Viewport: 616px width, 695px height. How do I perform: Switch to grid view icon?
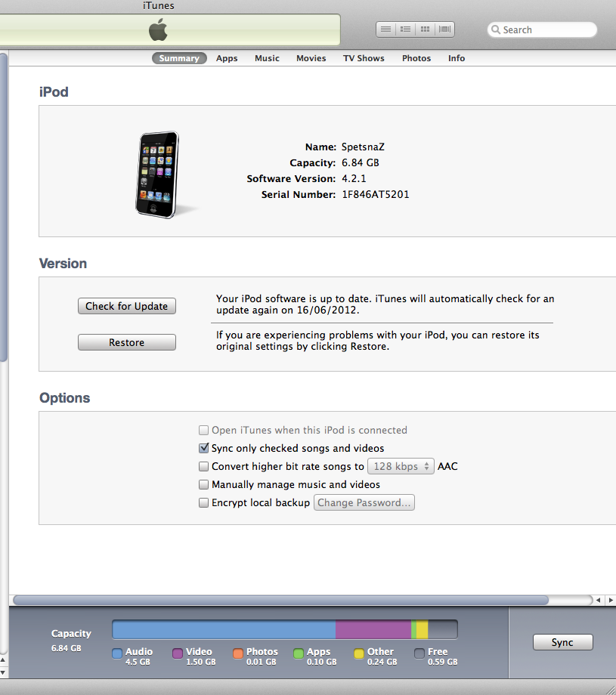point(425,29)
